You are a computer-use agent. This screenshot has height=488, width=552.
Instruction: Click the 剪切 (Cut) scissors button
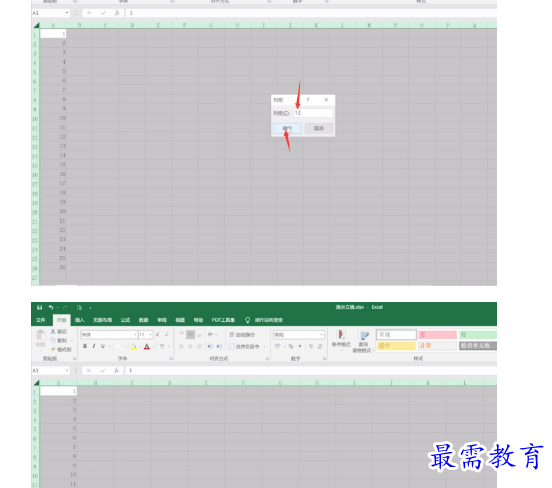tap(59, 331)
